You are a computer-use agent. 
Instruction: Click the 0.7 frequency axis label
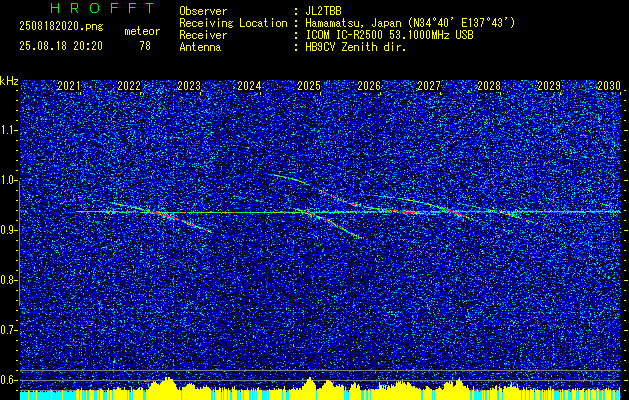click(x=9, y=330)
